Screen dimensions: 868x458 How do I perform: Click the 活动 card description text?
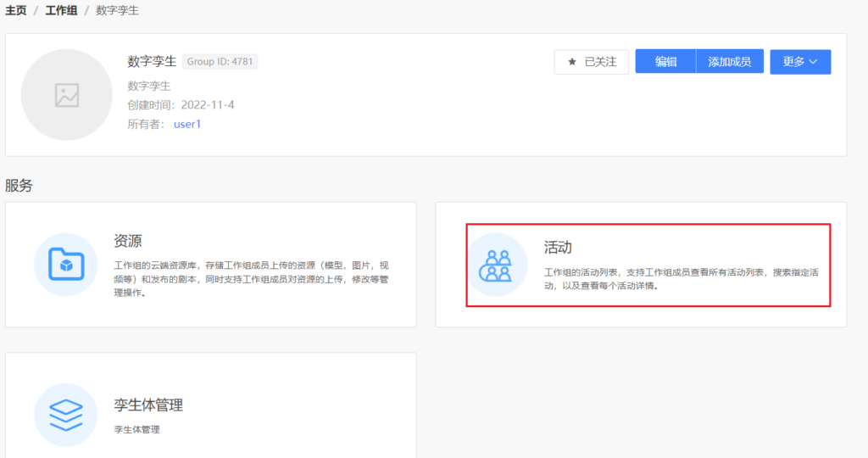686,279
